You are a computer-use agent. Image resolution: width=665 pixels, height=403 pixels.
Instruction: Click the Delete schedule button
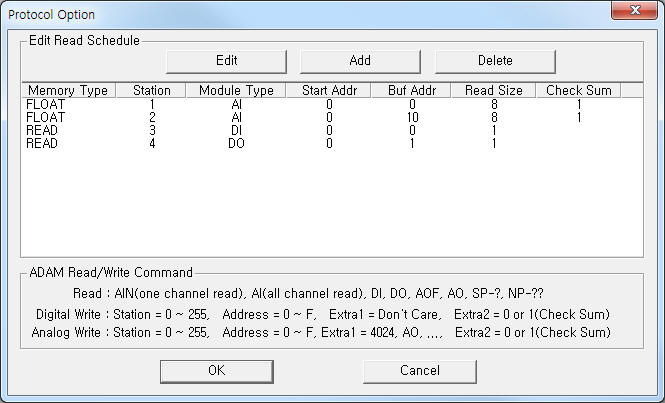[x=495, y=61]
